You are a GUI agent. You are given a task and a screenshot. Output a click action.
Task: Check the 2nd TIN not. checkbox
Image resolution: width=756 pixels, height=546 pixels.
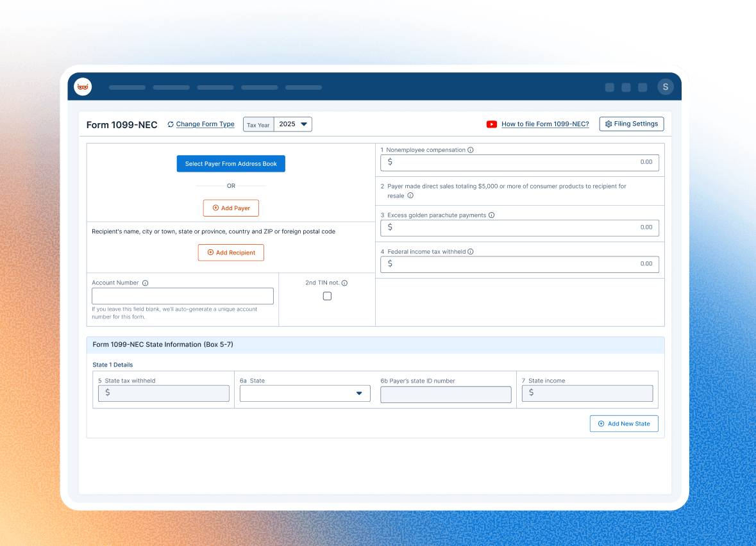tap(327, 295)
